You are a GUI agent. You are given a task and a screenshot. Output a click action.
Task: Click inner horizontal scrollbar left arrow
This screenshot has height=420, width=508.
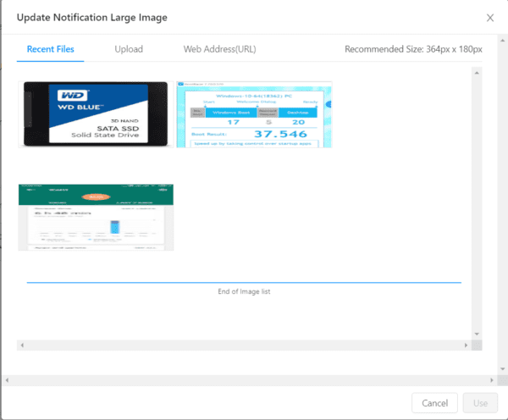[x=22, y=345]
